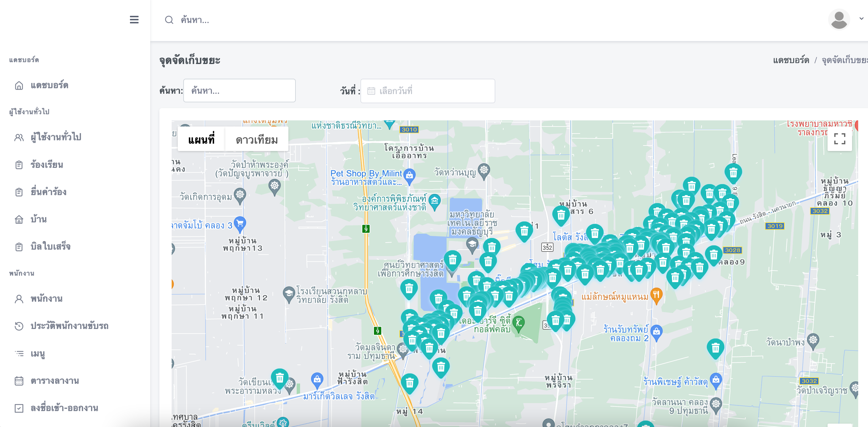
Task: Click มาร์เก็ตวิลเลจ รังสิต shopping pin
Action: click(317, 381)
